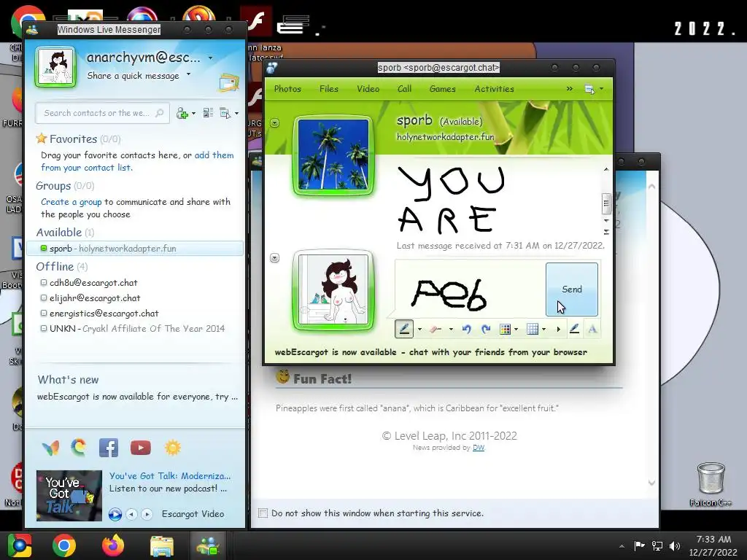Viewport: 747px width, 560px height.
Task: Collapse Offline contacts group
Action: tap(62, 267)
